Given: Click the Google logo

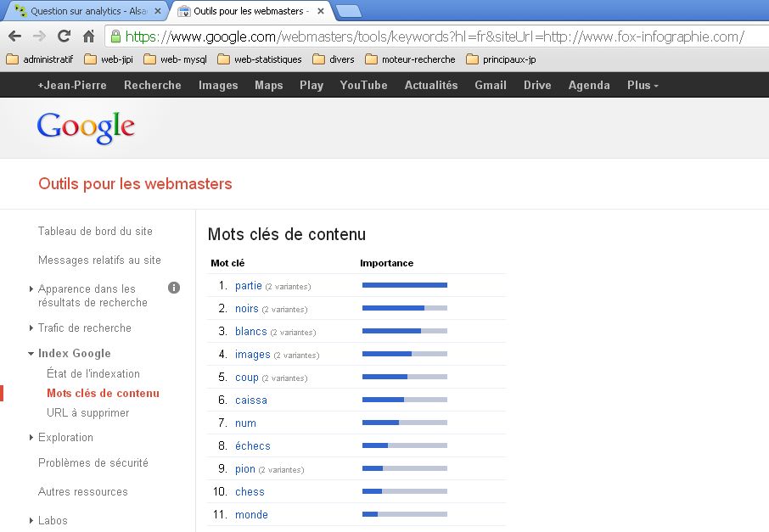Looking at the screenshot, I should click(x=86, y=127).
